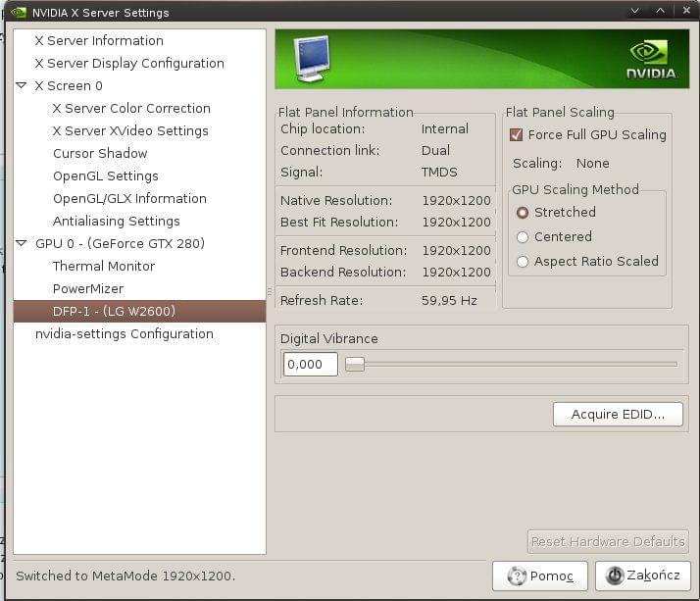Image resolution: width=700 pixels, height=601 pixels.
Task: Maximize the NVIDIA X Server Settings window
Action: (x=660, y=10)
